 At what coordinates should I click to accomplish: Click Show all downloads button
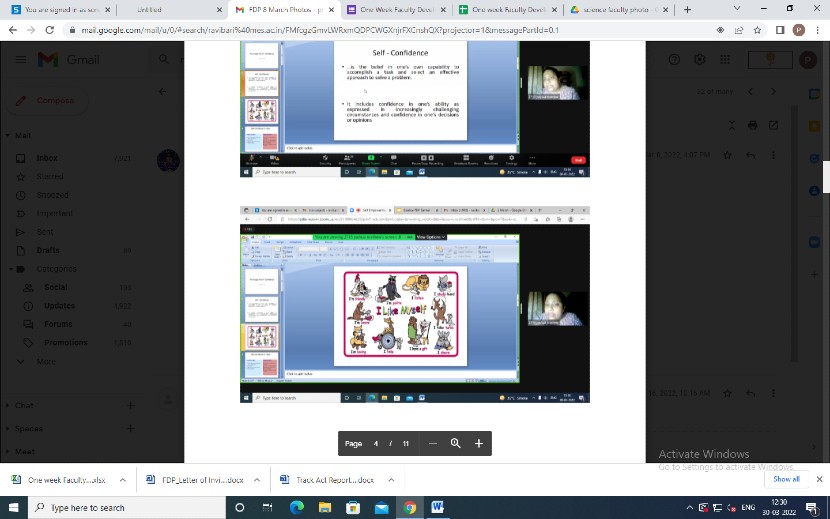click(786, 480)
